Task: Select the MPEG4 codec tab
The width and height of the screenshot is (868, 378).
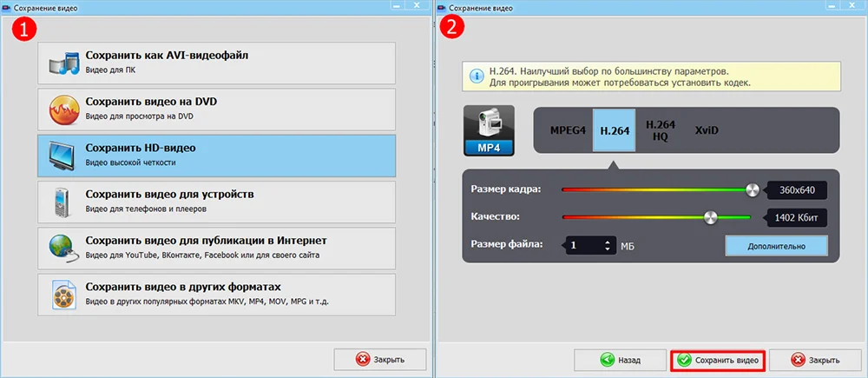Action: tap(568, 130)
